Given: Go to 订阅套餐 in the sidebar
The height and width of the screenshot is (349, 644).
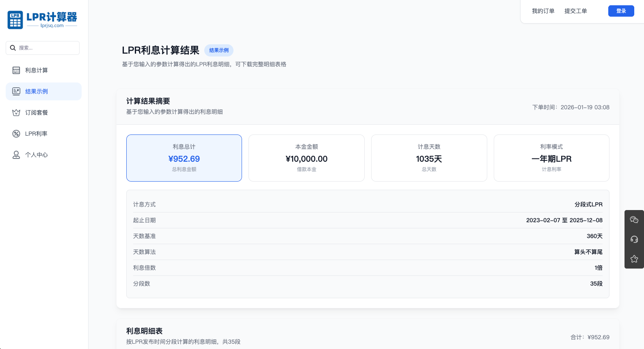Looking at the screenshot, I should [37, 113].
